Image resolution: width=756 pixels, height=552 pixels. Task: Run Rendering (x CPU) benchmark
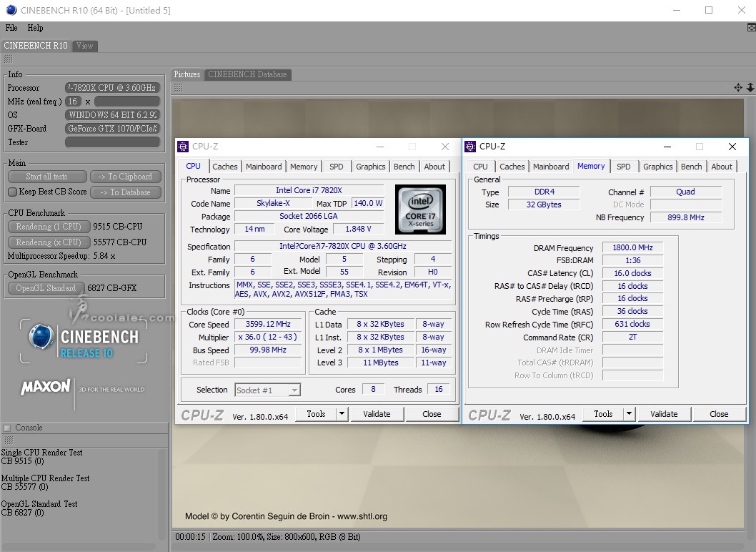(49, 242)
